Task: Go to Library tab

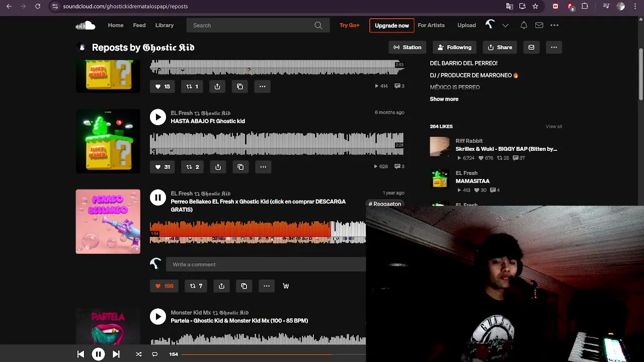Action: click(165, 25)
